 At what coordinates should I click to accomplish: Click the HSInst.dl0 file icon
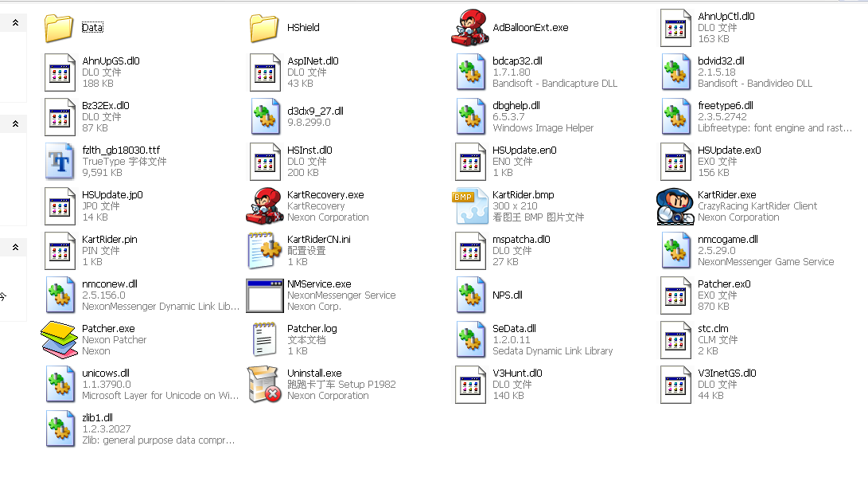pyautogui.click(x=265, y=162)
